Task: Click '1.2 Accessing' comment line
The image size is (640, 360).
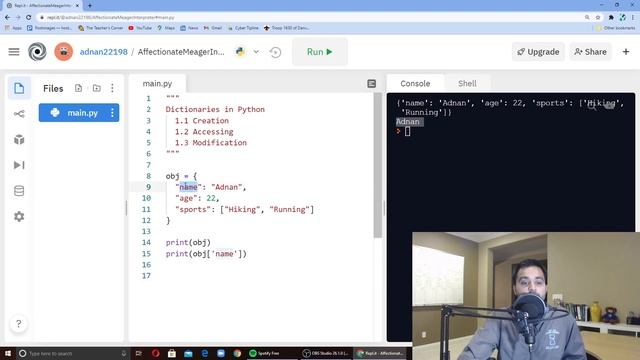Action: coord(204,132)
